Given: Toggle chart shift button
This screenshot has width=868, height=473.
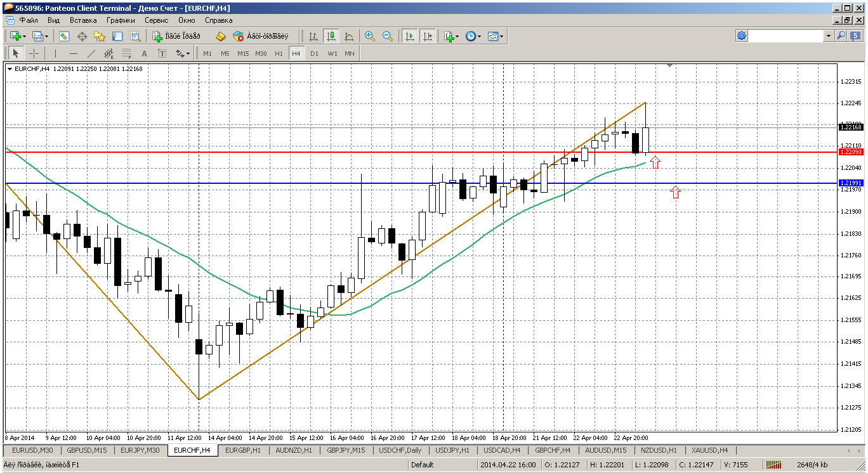Looking at the screenshot, I should pyautogui.click(x=428, y=36).
